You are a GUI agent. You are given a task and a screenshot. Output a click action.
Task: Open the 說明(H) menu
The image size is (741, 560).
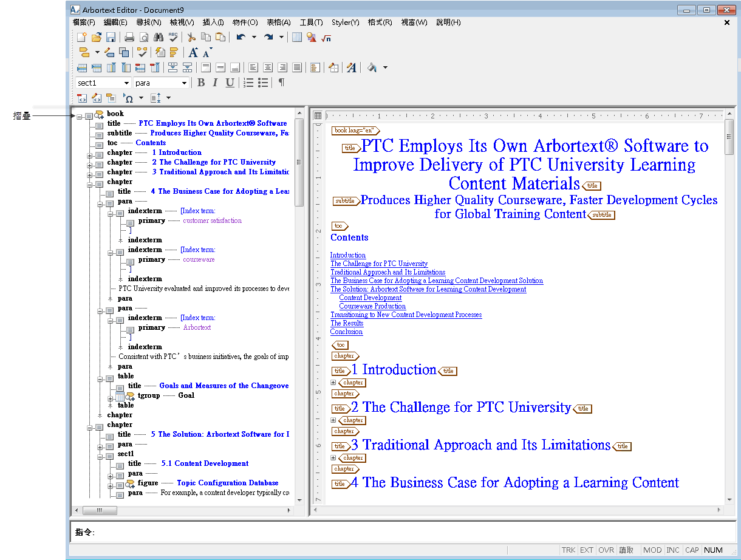[x=448, y=22]
